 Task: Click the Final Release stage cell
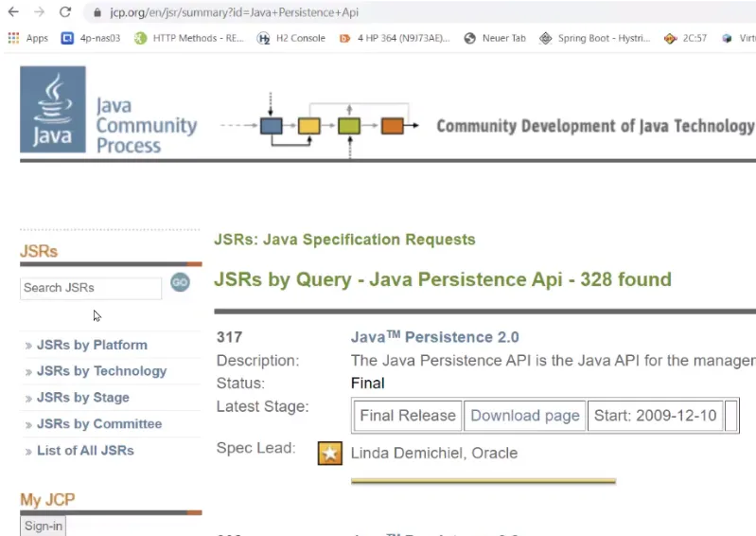[408, 416]
